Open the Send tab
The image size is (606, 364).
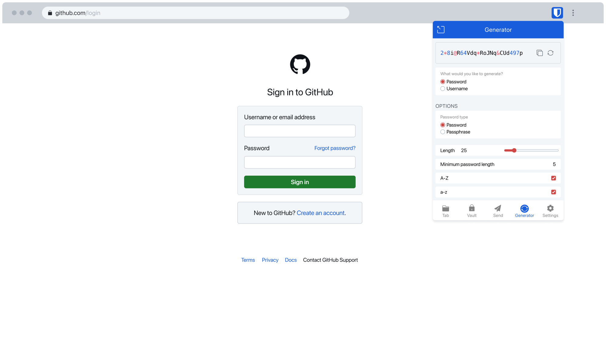[498, 211]
